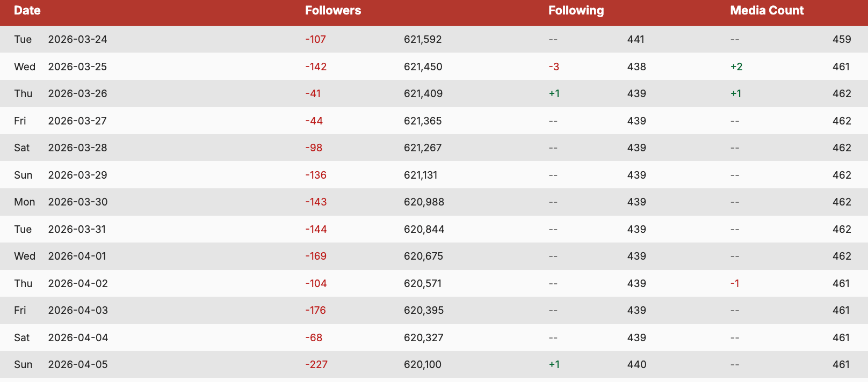Viewport: 868px width, 382px height.
Task: Click the -68 followers change value
Action: coord(314,337)
